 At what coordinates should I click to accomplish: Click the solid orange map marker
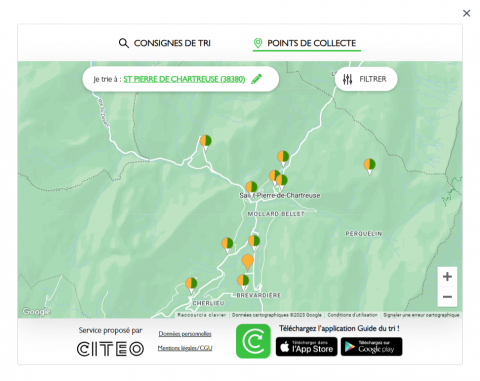[247, 262]
